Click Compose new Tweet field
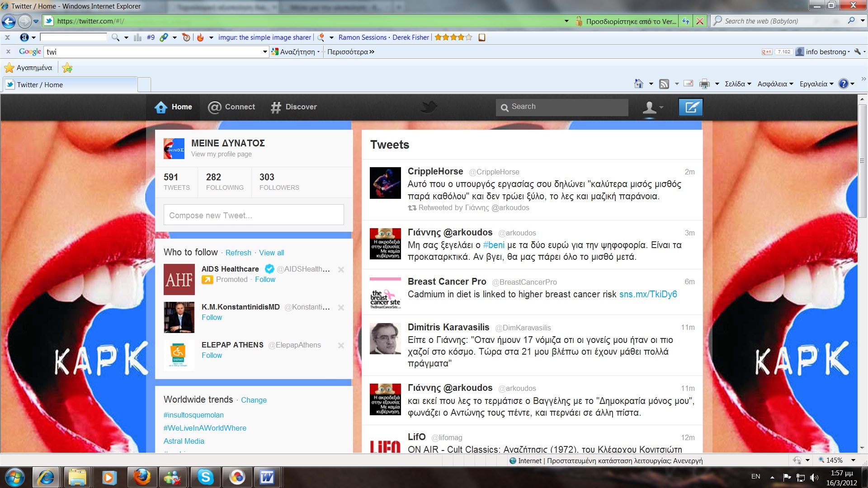Screen dimensions: 868x488 click(x=254, y=215)
